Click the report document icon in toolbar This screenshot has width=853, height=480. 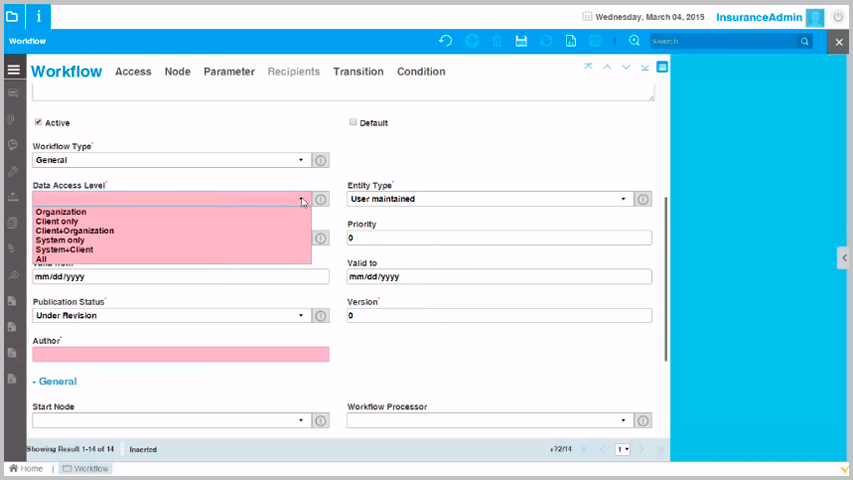click(571, 41)
